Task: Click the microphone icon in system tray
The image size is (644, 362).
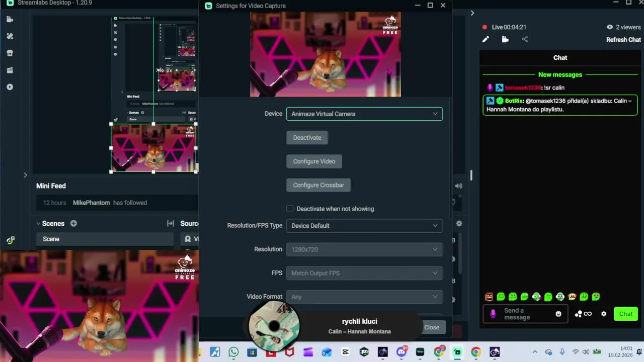Action: 562,352
